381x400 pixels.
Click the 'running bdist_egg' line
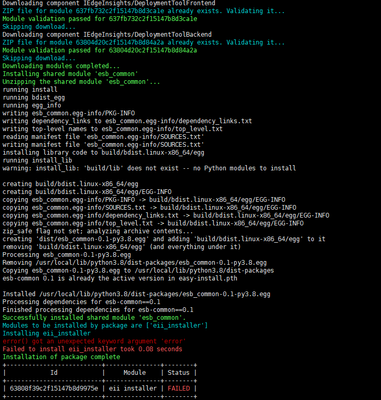click(x=34, y=97)
